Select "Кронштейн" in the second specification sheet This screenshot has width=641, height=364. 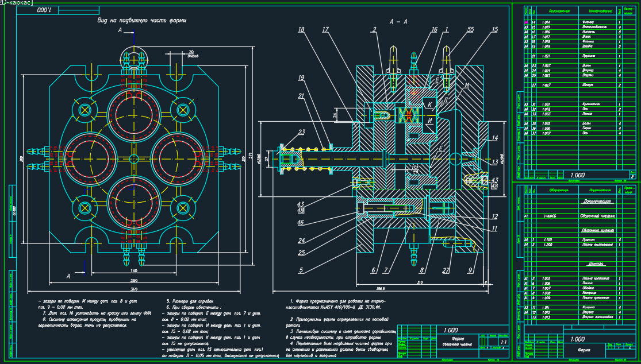click(592, 104)
